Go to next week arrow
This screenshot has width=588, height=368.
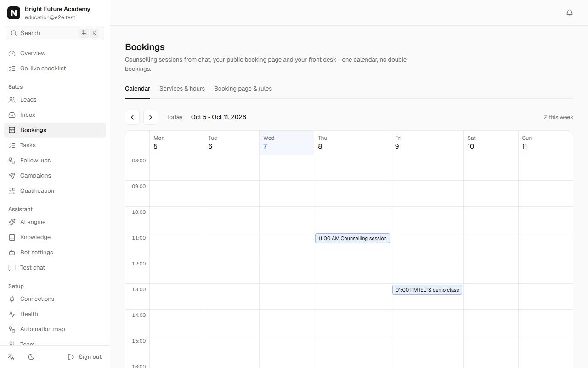[151, 117]
